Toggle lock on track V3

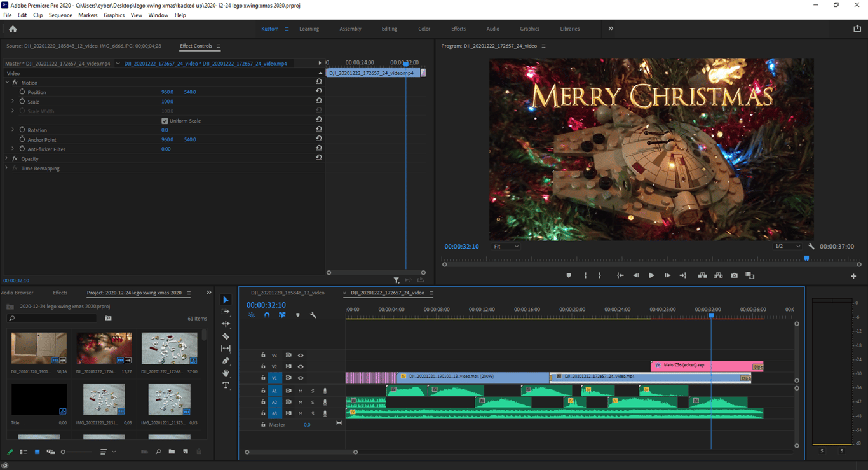263,356
